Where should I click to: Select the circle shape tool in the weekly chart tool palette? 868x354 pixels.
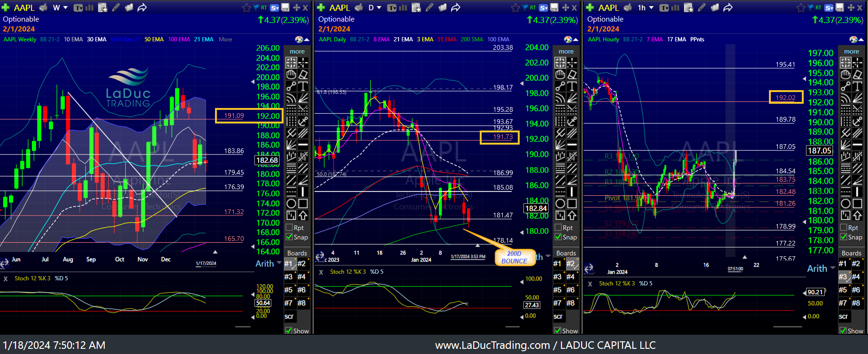click(x=291, y=203)
